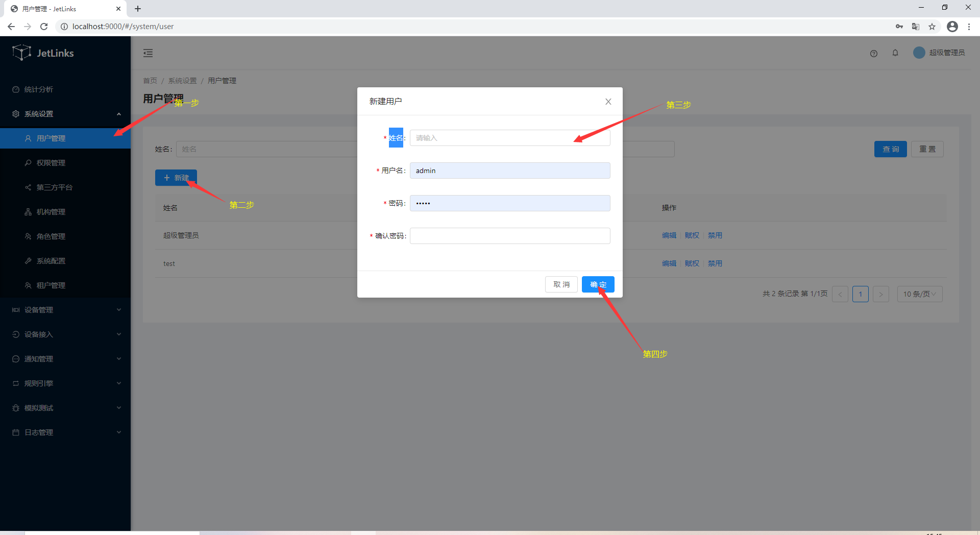Click the notification bell icon
The image size is (980, 535).
(x=895, y=53)
